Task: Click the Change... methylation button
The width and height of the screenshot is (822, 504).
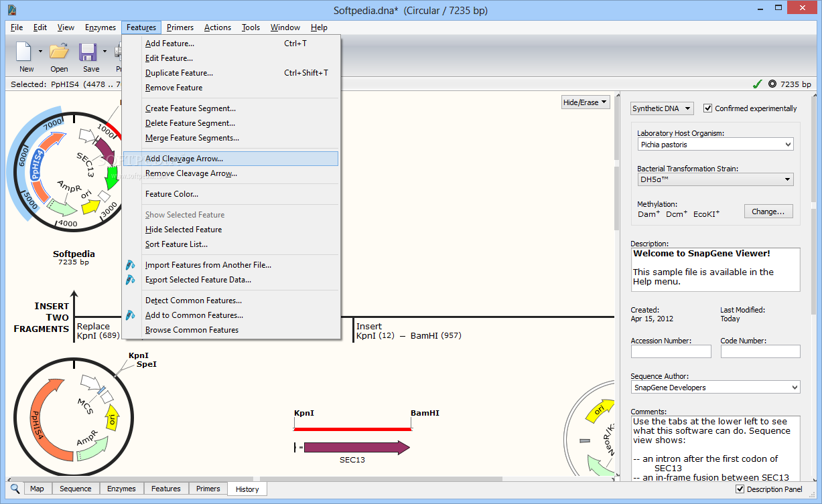Action: (768, 212)
